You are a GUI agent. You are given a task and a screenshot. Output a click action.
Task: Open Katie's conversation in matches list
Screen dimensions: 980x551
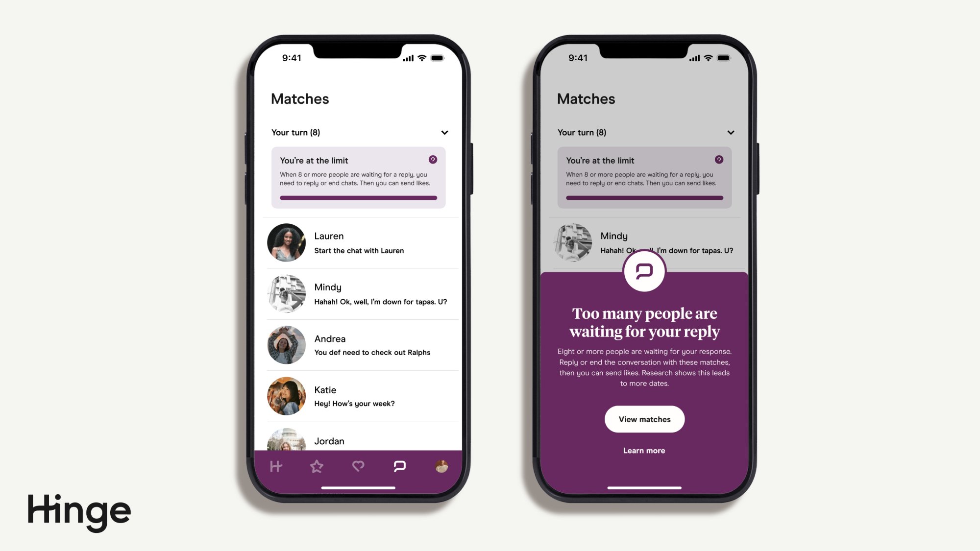pos(359,396)
